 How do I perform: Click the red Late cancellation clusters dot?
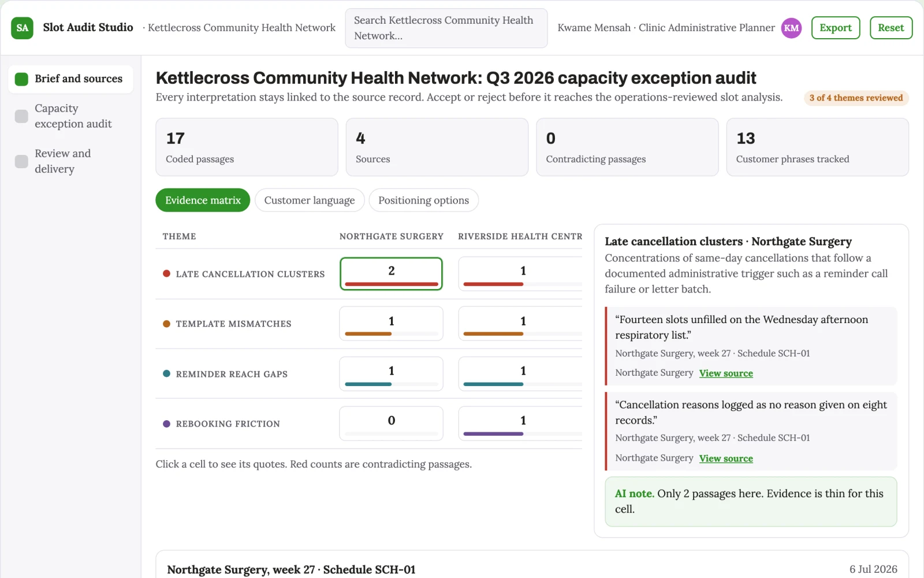(166, 273)
